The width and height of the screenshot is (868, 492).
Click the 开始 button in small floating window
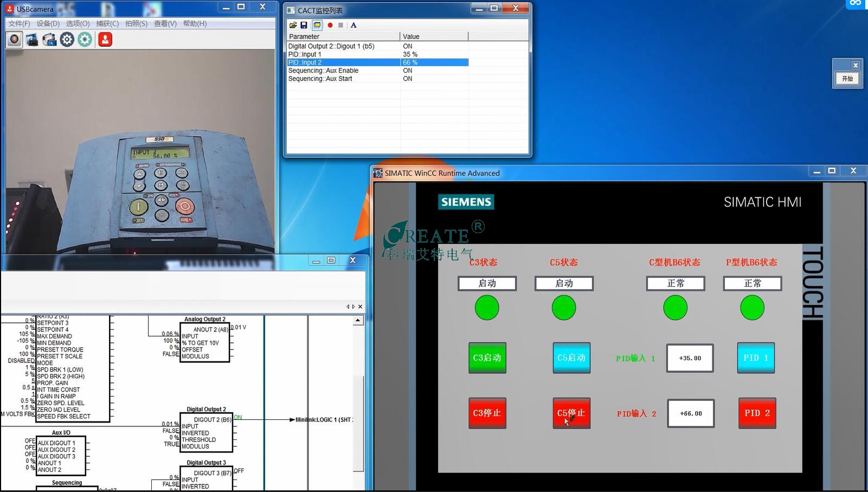tap(847, 79)
